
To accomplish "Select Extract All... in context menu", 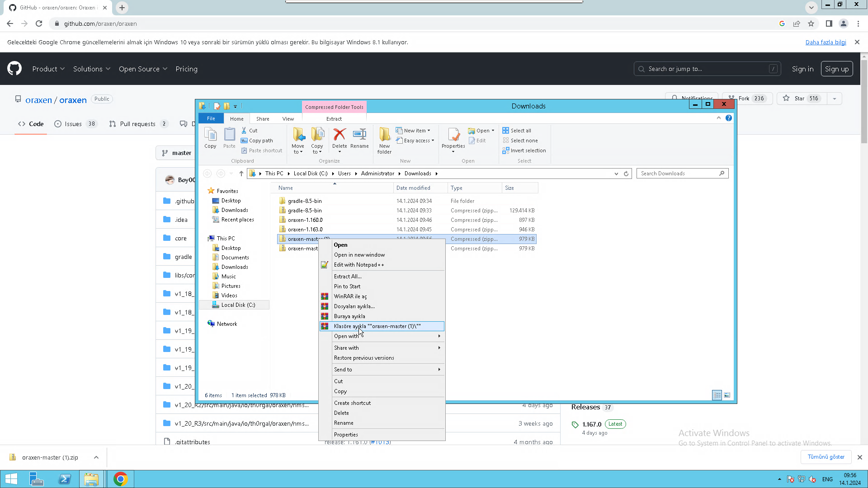I will point(382,277).
